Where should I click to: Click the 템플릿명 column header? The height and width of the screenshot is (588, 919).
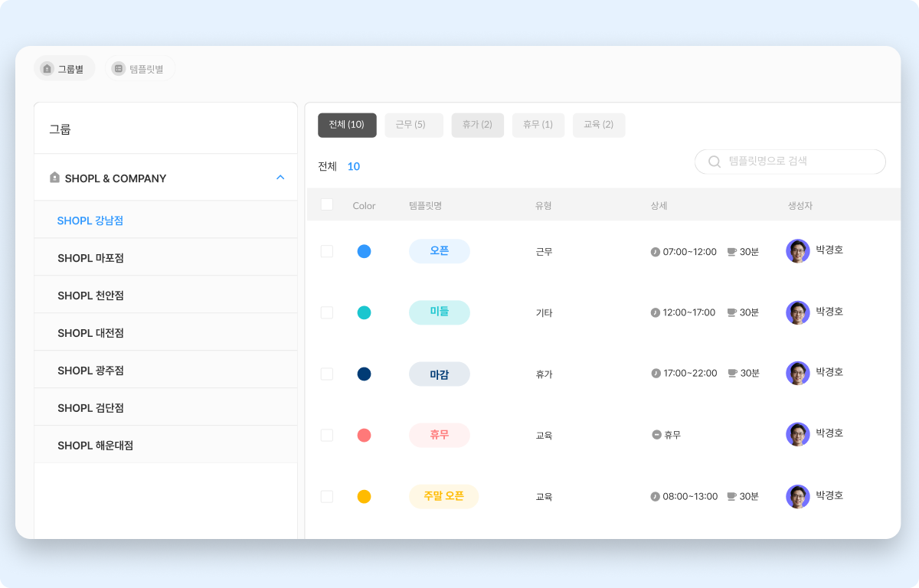pos(425,205)
